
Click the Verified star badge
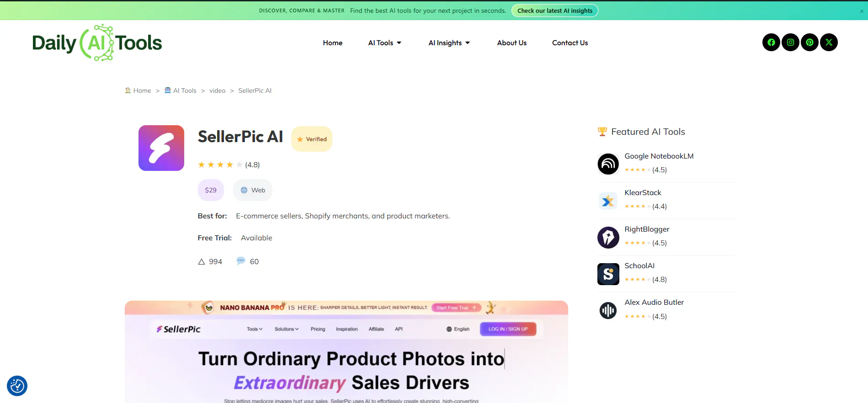point(312,139)
